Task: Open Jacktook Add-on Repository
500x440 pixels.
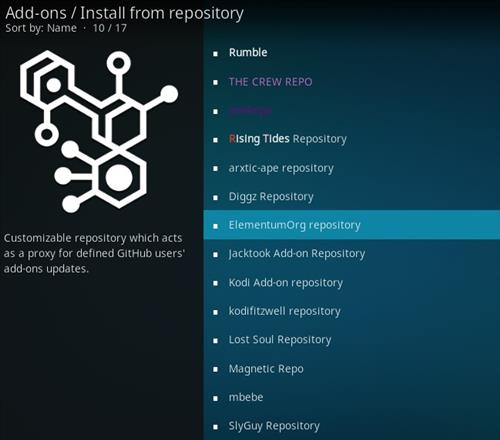Action: (x=352, y=254)
